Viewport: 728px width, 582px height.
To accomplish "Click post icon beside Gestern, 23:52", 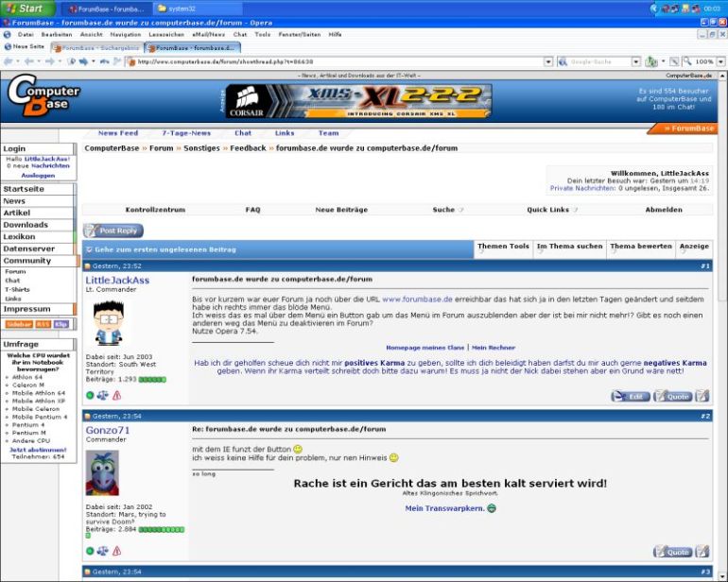I will [87, 266].
